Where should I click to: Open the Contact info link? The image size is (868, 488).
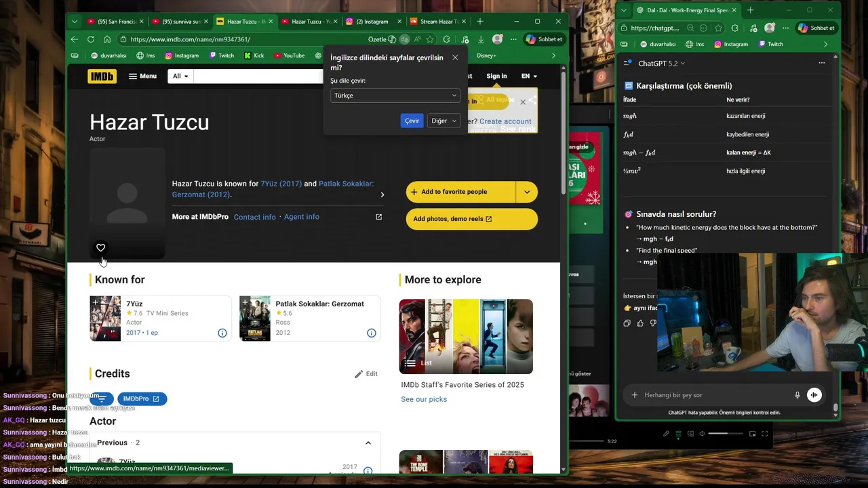click(x=255, y=217)
